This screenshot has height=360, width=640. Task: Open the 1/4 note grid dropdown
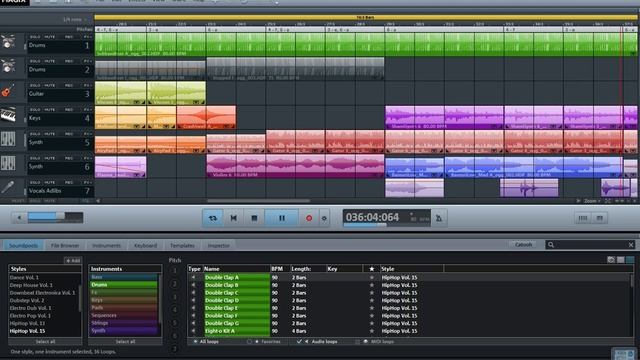[75, 20]
